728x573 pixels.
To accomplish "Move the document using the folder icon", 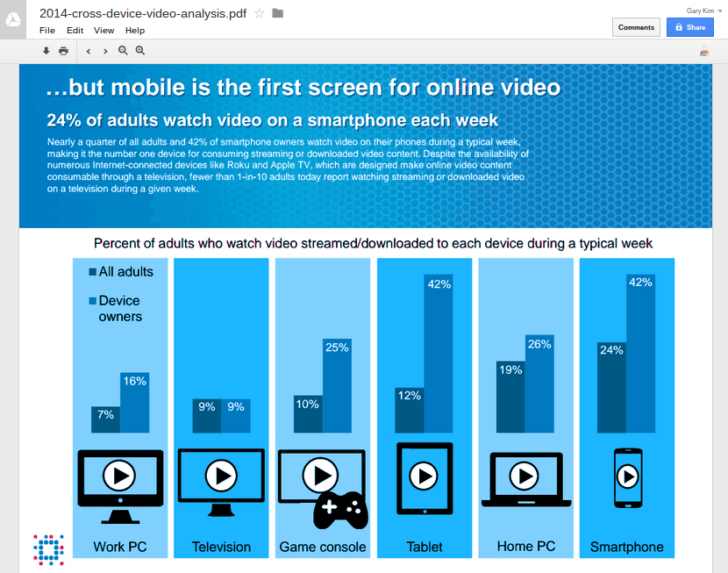I will (x=278, y=13).
